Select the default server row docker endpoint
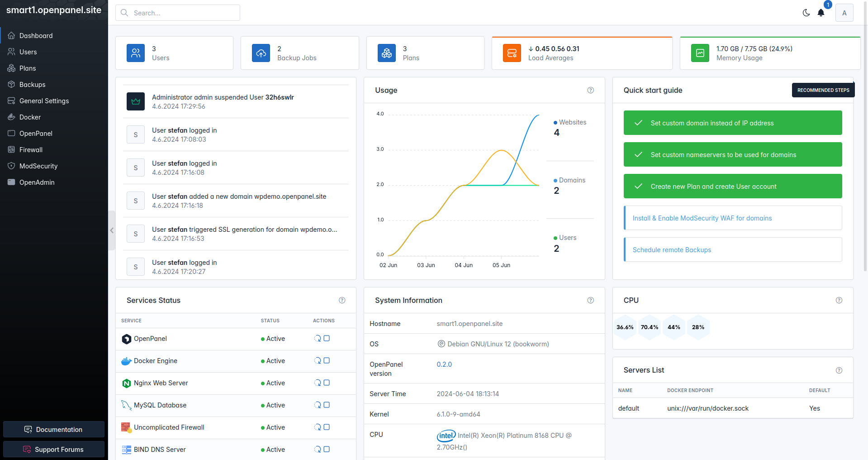 tap(708, 408)
